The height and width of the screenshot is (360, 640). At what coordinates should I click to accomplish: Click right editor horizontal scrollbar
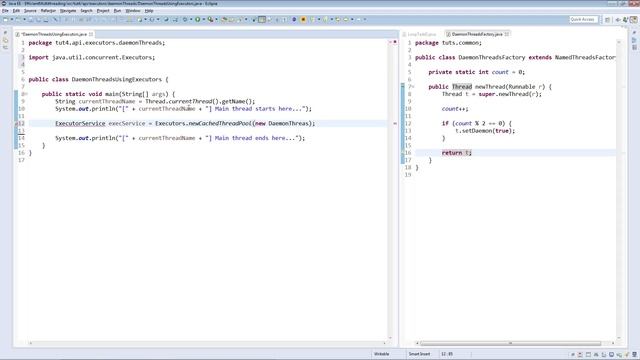pyautogui.click(x=510, y=343)
